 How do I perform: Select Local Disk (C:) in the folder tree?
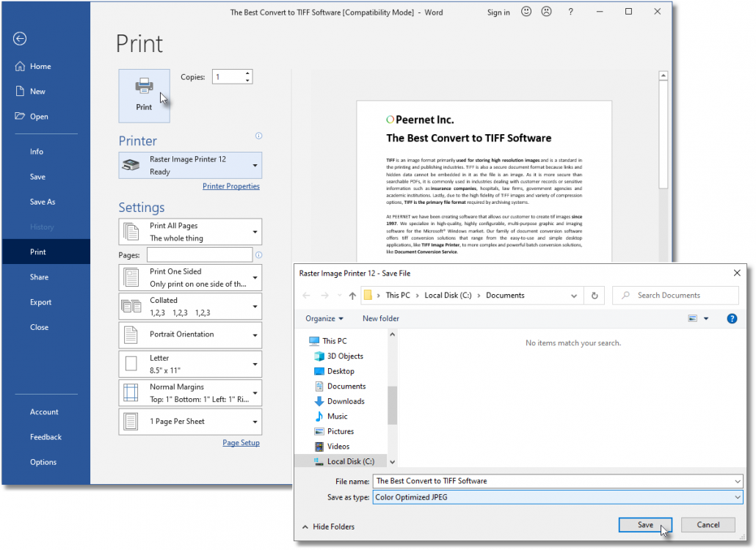[x=344, y=461]
